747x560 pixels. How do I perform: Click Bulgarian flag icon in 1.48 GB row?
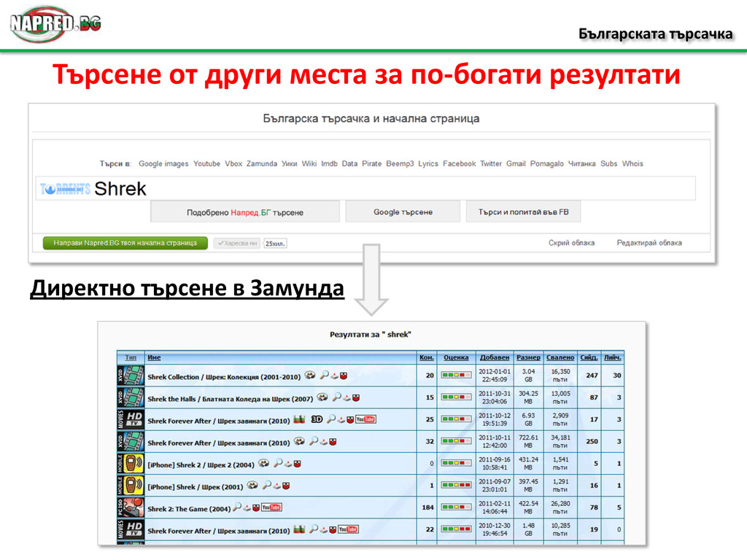[x=299, y=529]
